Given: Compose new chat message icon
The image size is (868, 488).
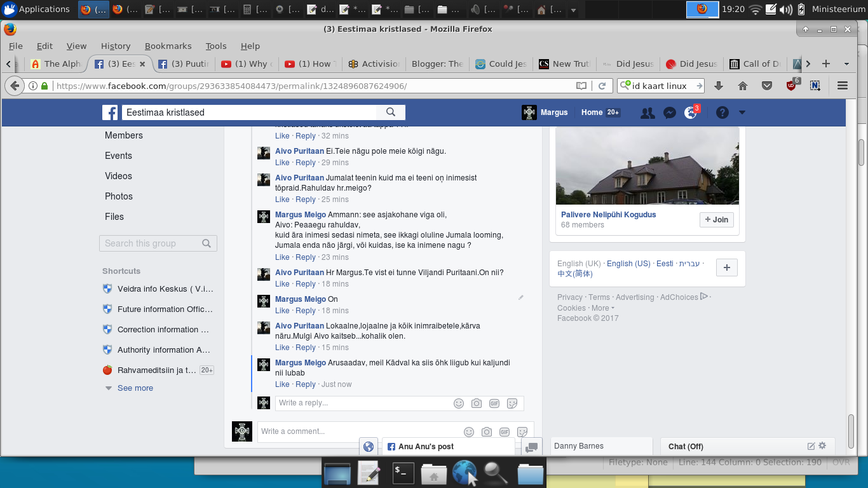Looking at the screenshot, I should (x=811, y=446).
